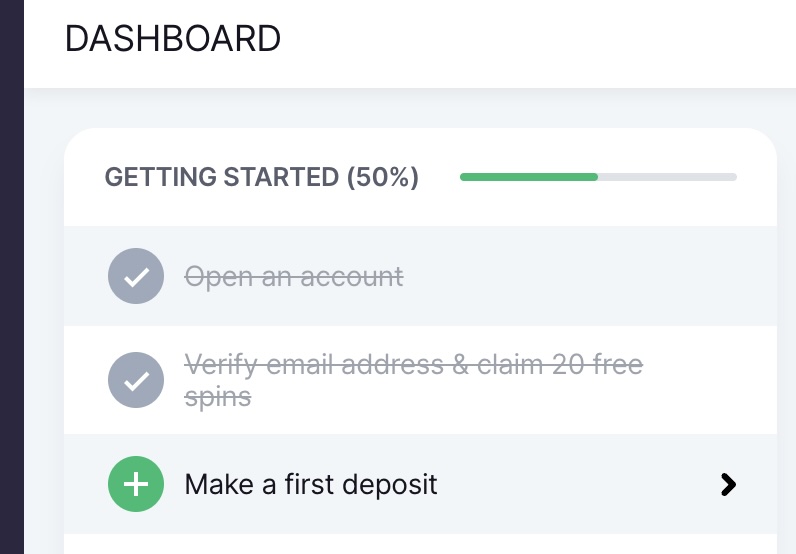The height and width of the screenshot is (554, 796).
Task: Click the green filled part of progress bar
Action: pyautogui.click(x=528, y=177)
